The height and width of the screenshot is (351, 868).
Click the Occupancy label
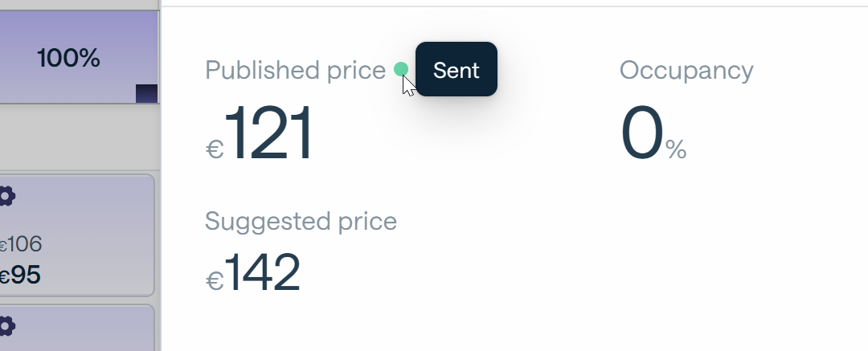click(686, 71)
